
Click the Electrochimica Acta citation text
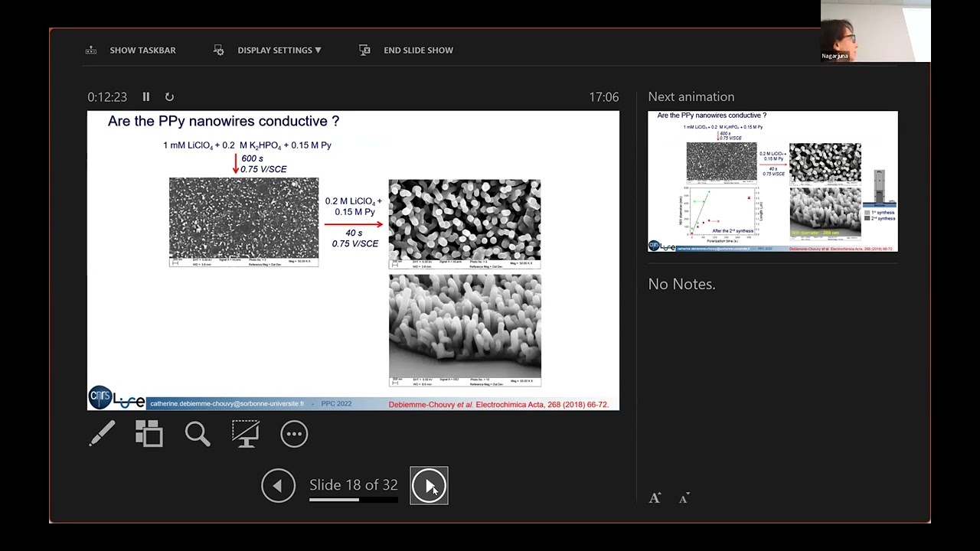498,404
